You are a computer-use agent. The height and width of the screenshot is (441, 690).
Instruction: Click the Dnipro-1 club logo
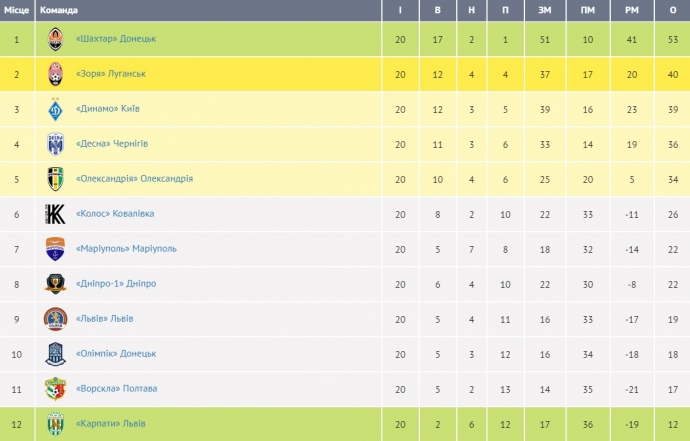pyautogui.click(x=56, y=284)
